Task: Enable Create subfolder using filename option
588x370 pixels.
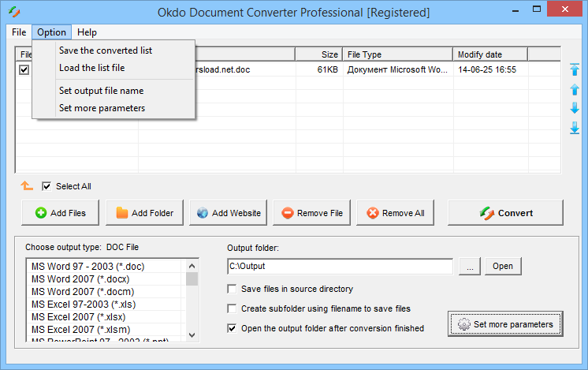Action: tap(233, 308)
